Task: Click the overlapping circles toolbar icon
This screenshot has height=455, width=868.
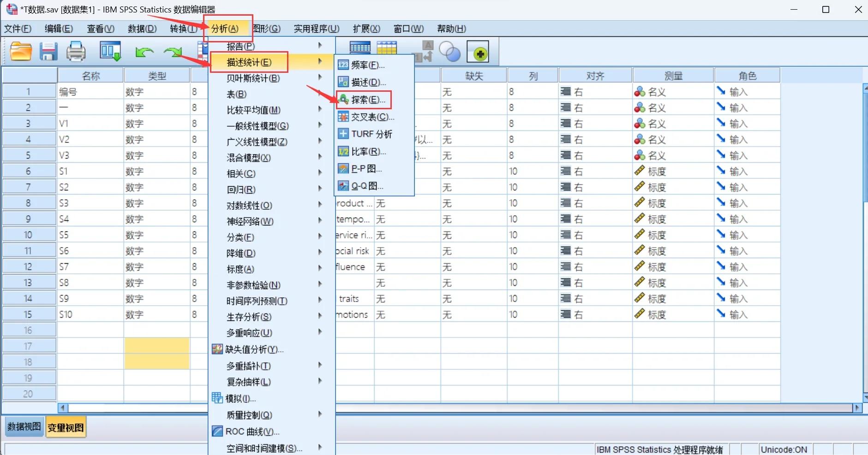Action: coord(449,51)
